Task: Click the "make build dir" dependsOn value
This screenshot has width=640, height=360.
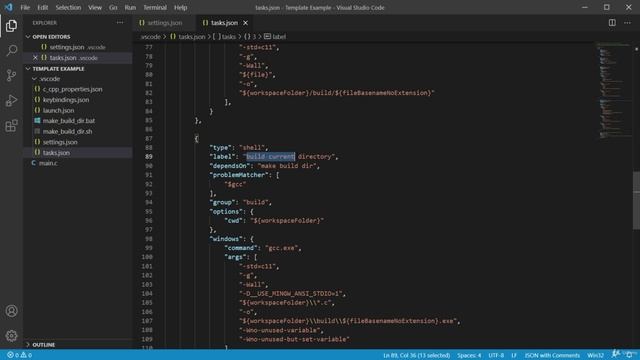Action: pyautogui.click(x=288, y=166)
